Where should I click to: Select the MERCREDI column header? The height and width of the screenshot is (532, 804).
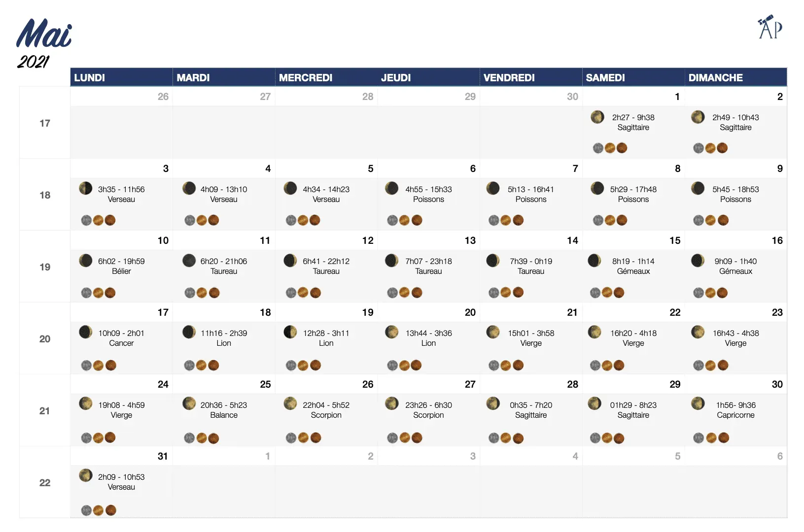pos(306,78)
